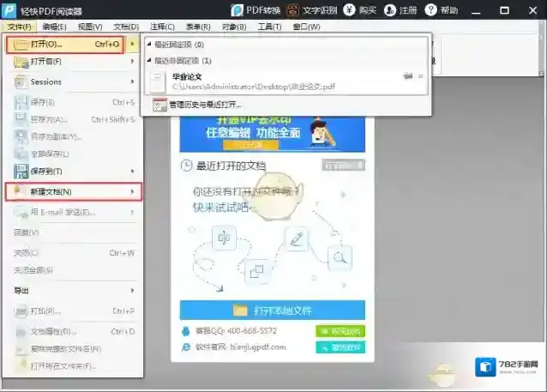
Task: Open the 窗口(W) menu
Action: [x=306, y=27]
